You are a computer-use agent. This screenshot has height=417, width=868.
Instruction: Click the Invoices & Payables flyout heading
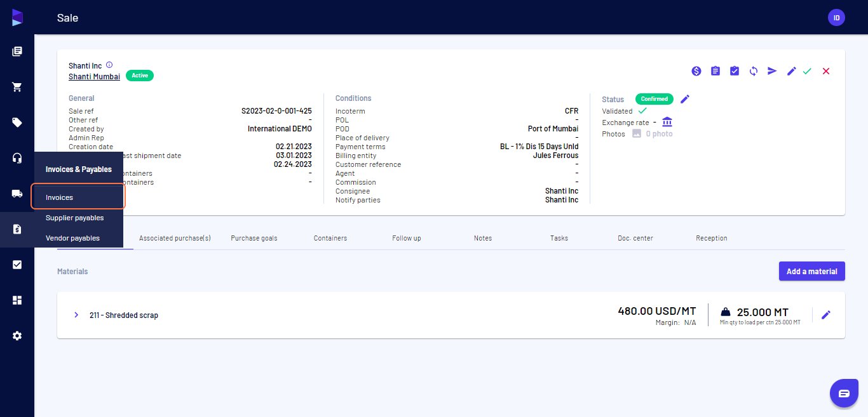79,169
